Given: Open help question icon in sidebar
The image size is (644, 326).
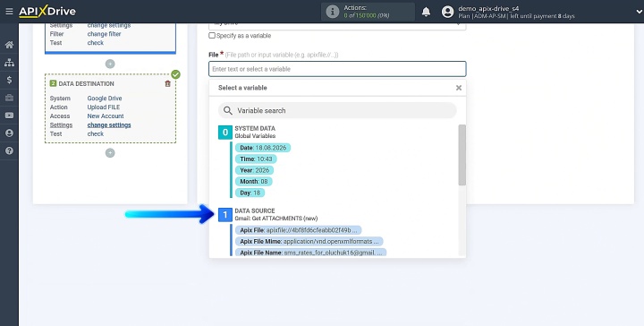Looking at the screenshot, I should pos(9,150).
